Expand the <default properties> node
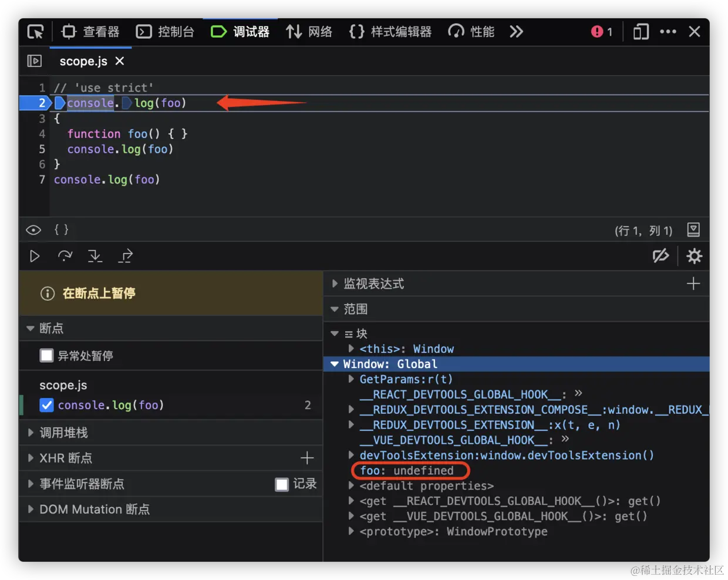The height and width of the screenshot is (580, 728). 351,485
